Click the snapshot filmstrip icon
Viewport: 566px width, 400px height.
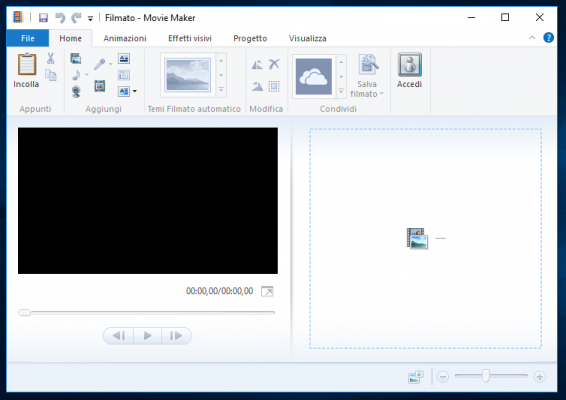pos(100,86)
